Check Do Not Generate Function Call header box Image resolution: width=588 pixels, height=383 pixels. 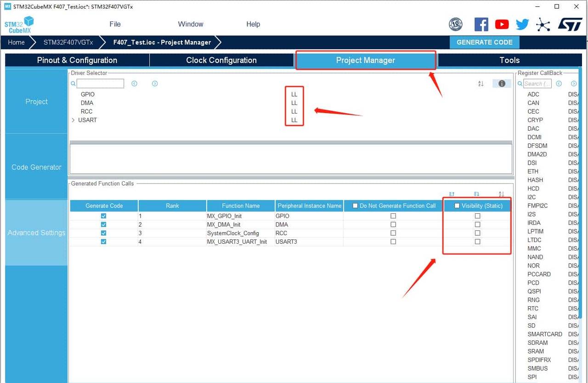(355, 206)
